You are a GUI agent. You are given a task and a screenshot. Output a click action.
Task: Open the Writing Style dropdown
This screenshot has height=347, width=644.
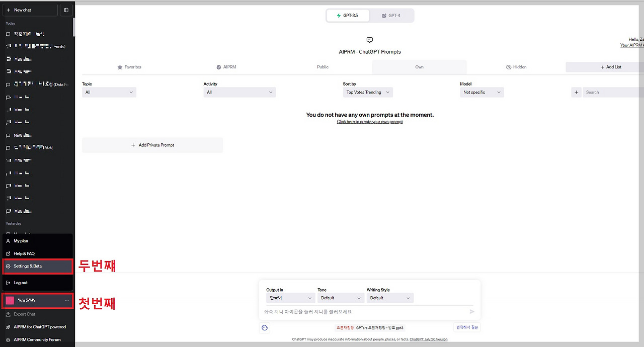click(390, 298)
